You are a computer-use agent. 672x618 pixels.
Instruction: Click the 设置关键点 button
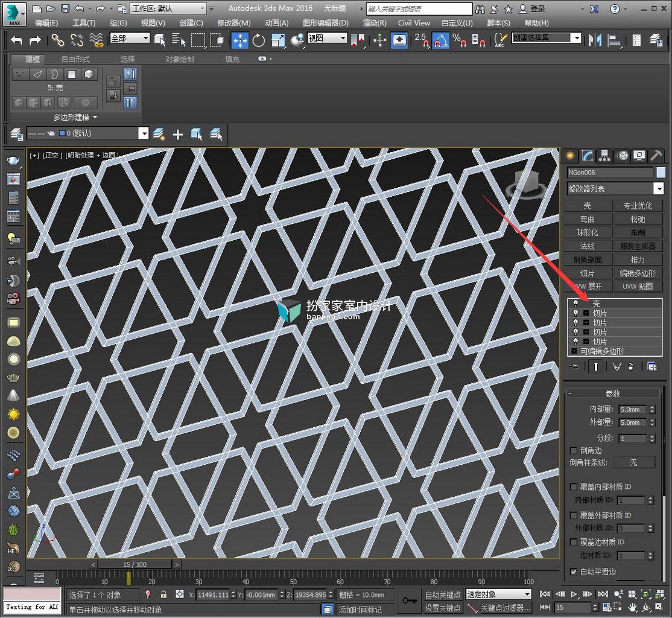tap(443, 608)
